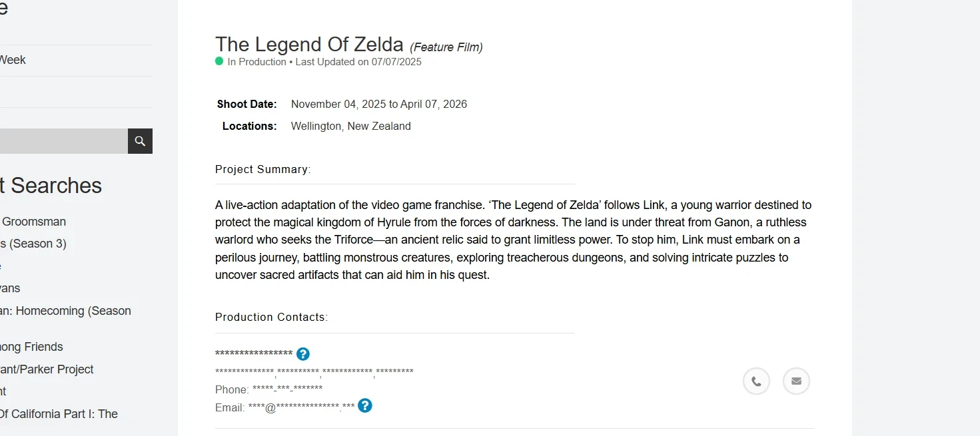
Task: Click the phone icon for the production contact
Action: click(x=756, y=381)
